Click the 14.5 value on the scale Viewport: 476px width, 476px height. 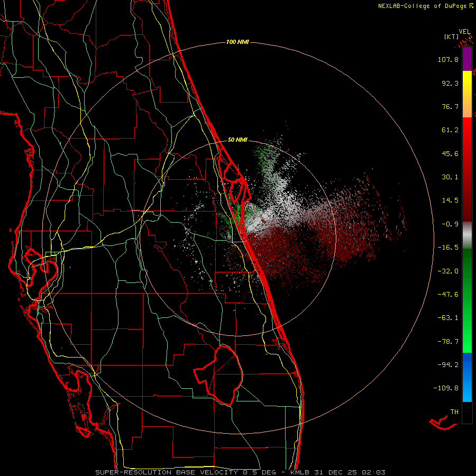tap(450, 200)
